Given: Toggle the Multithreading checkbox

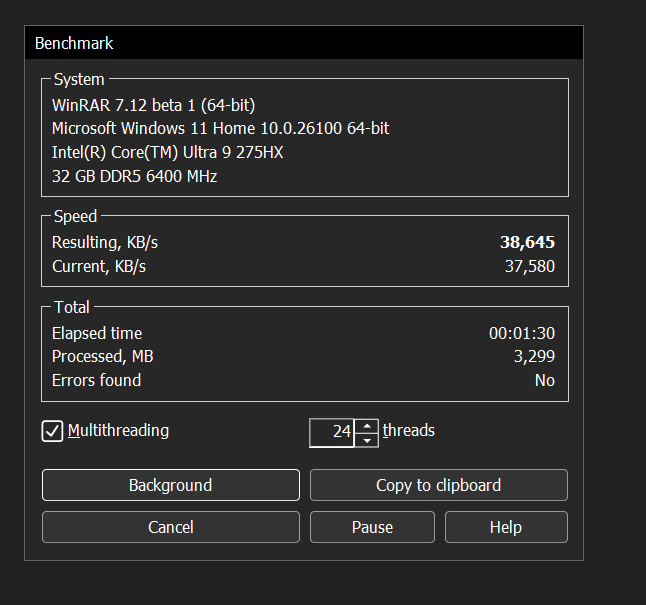Looking at the screenshot, I should click(x=52, y=431).
